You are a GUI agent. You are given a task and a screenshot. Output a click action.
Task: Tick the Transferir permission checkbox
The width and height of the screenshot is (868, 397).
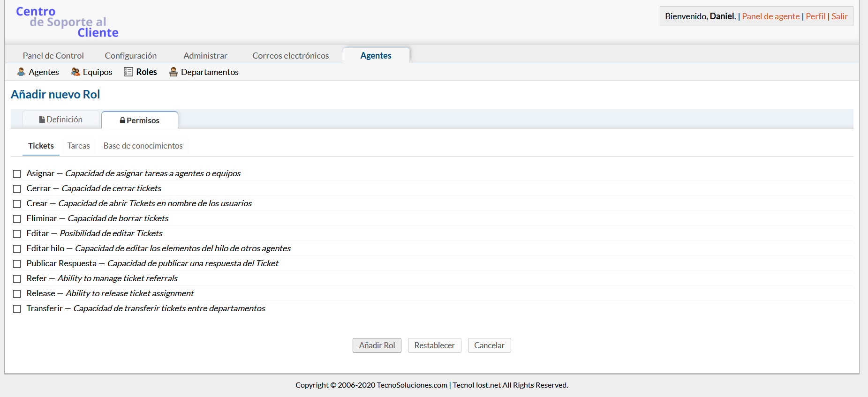click(x=17, y=309)
